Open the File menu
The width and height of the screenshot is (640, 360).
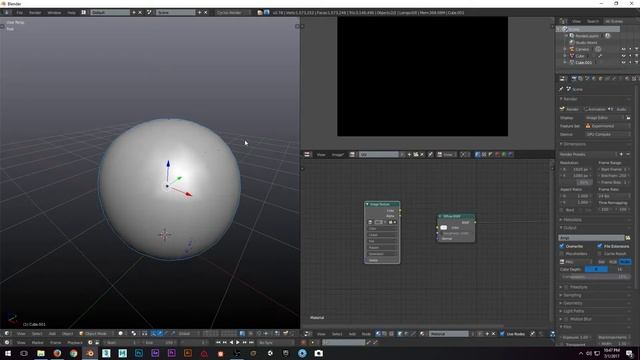pyautogui.click(x=19, y=13)
